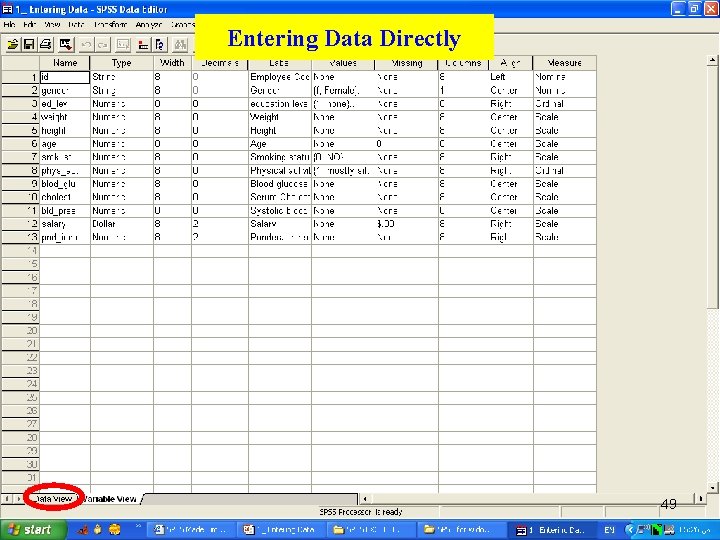720x540 pixels.
Task: Select row header number 1
Action: click(21, 77)
